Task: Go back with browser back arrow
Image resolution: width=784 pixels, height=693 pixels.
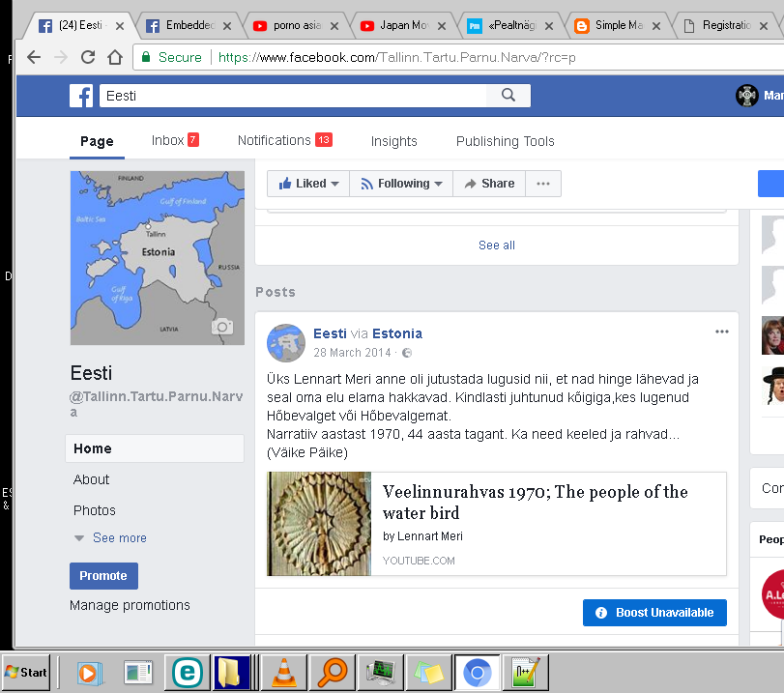Action: [34, 57]
